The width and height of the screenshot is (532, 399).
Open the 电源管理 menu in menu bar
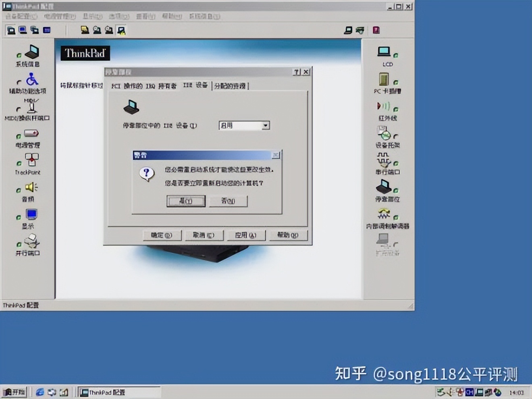coord(60,17)
